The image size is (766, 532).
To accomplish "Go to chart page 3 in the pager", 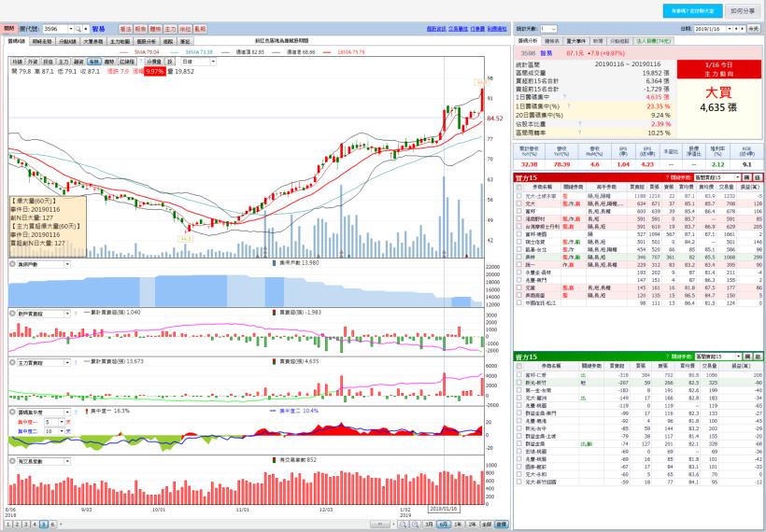I will (24, 526).
